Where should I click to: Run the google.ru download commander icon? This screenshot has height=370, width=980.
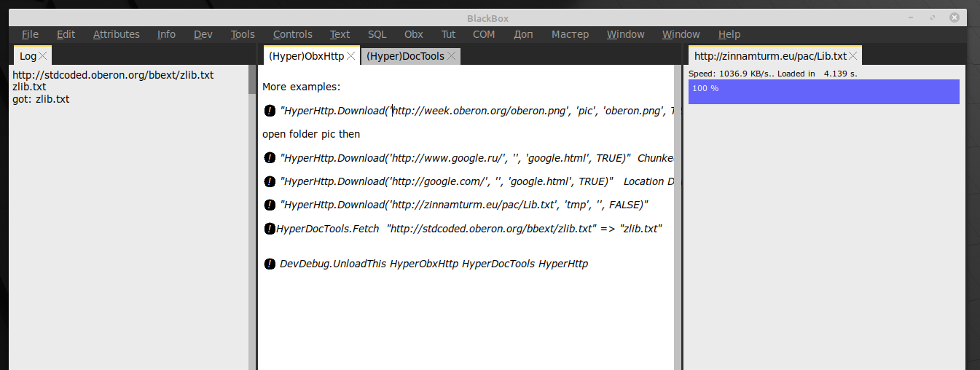point(270,158)
